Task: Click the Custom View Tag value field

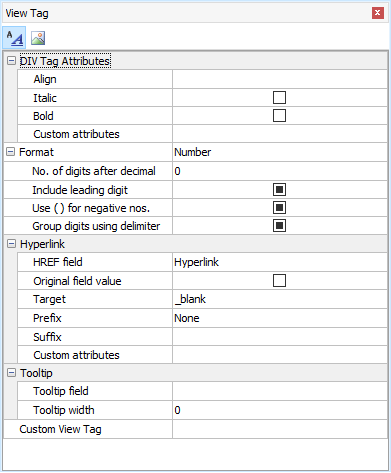Action: (280, 429)
